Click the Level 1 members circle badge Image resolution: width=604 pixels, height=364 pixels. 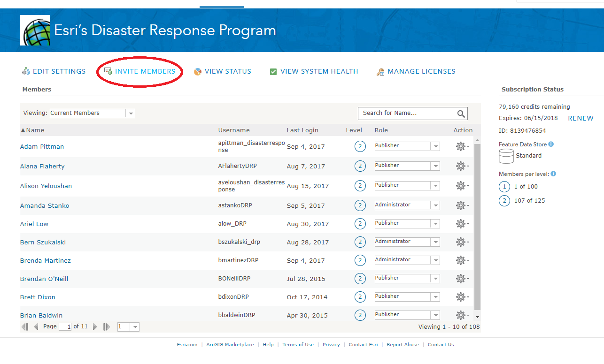tap(504, 187)
